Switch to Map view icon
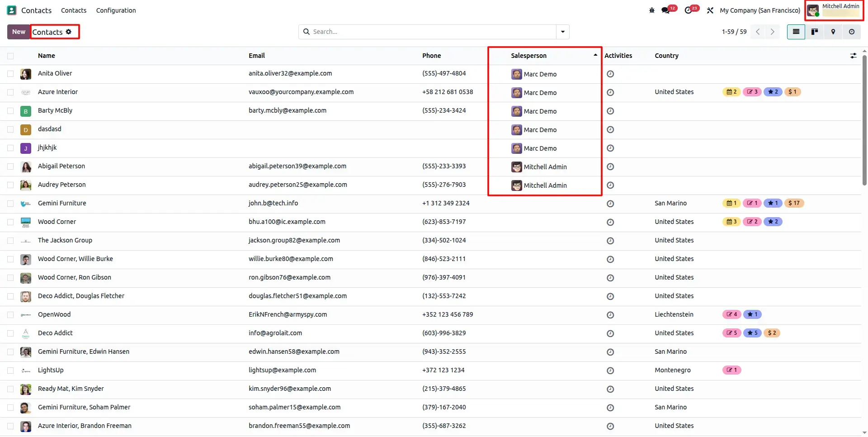Viewport: 868px width, 437px height. [x=833, y=32]
